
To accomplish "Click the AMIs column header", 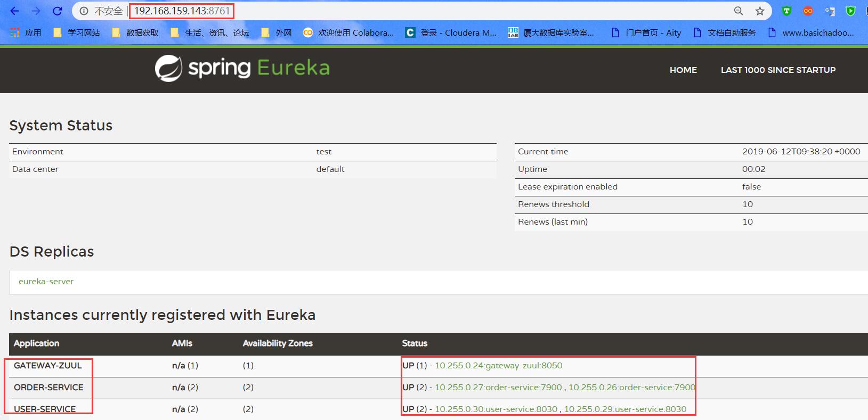I will (182, 343).
